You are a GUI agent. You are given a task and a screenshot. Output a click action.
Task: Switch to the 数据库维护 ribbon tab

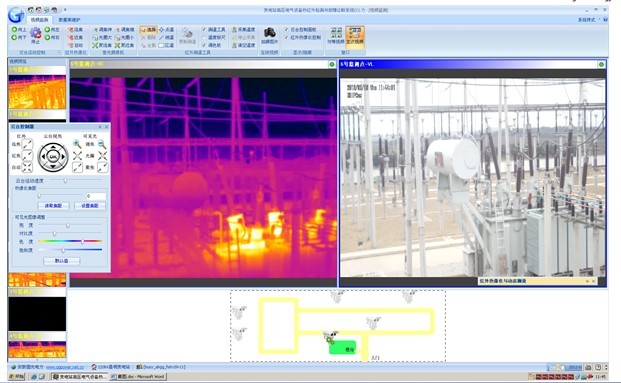click(69, 19)
